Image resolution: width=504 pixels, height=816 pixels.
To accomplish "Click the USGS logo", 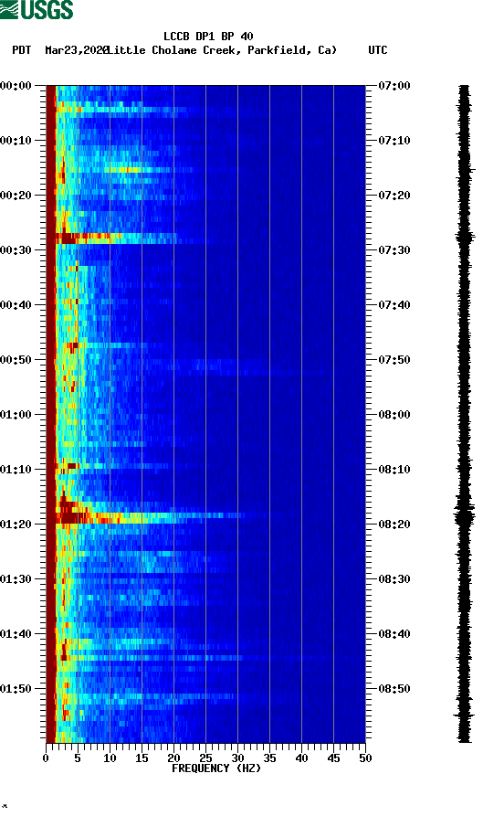I will click(37, 9).
